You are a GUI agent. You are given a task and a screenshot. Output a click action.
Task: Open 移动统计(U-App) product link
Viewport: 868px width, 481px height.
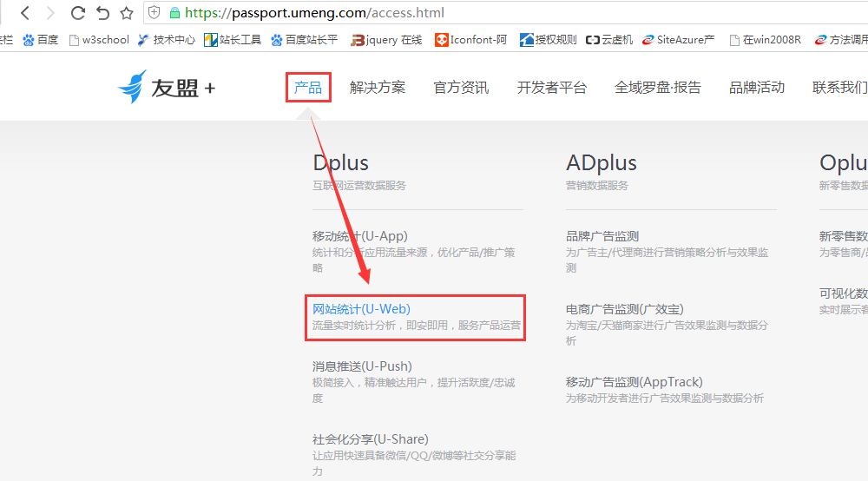pyautogui.click(x=360, y=236)
